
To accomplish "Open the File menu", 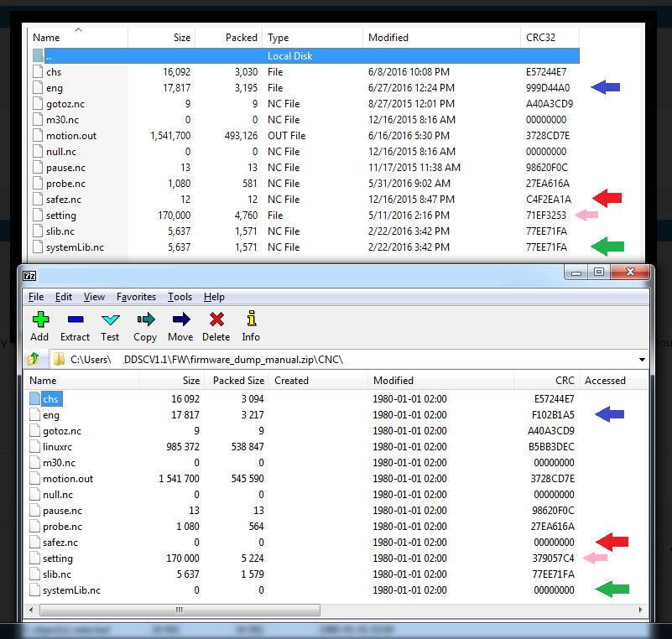I will tap(36, 297).
